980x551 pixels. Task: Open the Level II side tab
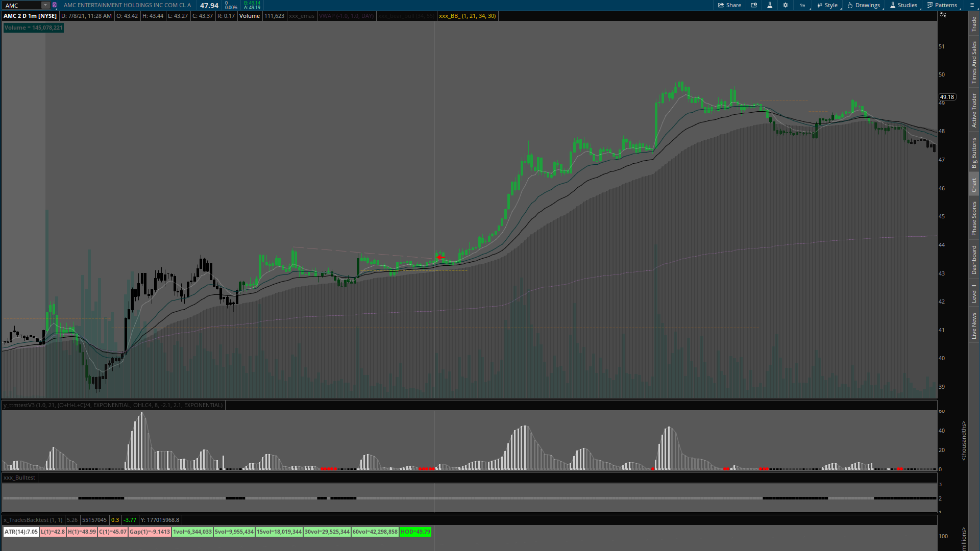(974, 293)
